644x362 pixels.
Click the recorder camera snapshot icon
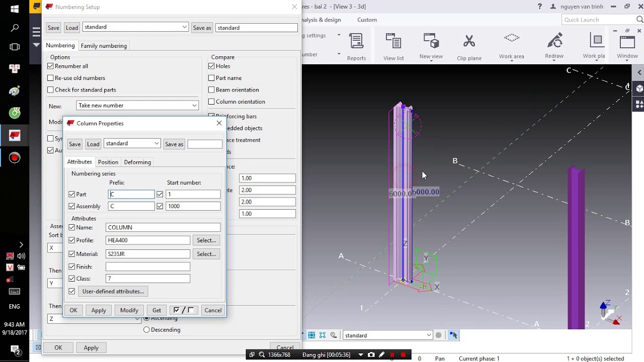click(371, 355)
